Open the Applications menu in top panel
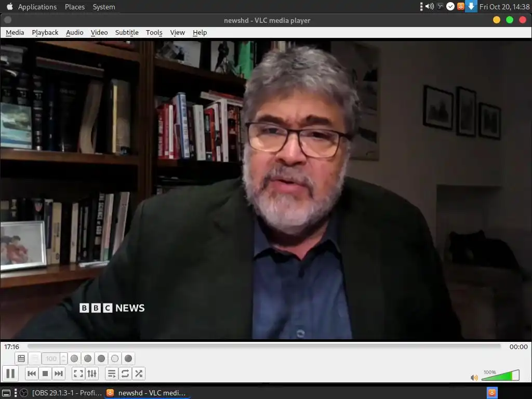 coord(37,7)
